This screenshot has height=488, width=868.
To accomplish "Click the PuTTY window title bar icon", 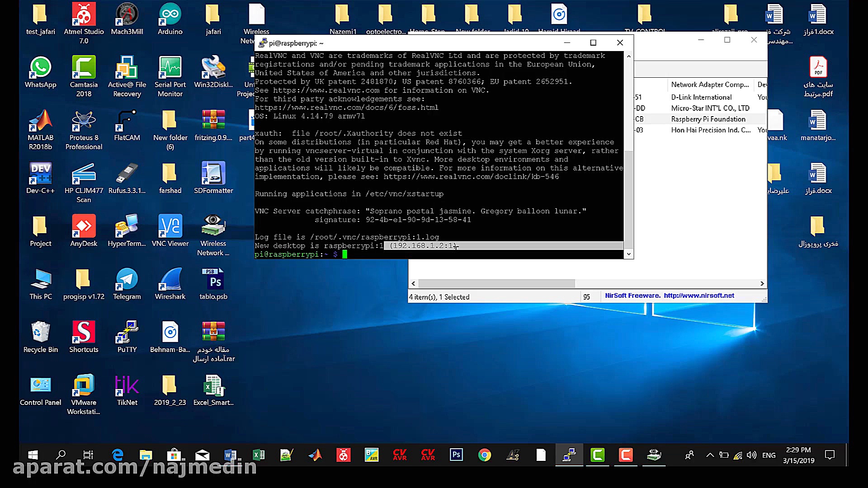I will coord(262,43).
